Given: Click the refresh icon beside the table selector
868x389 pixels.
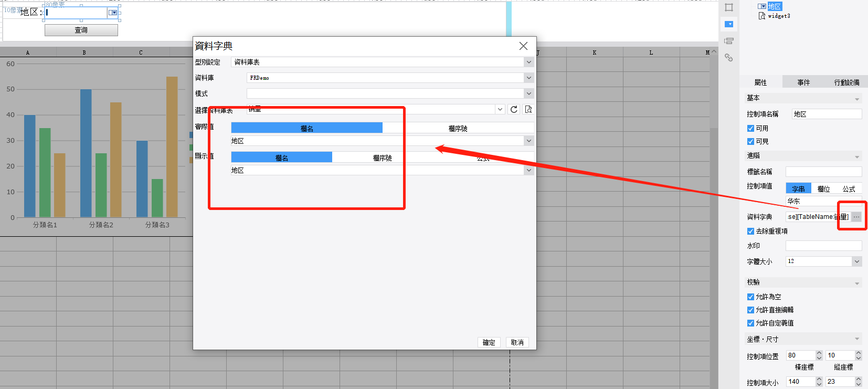Looking at the screenshot, I should (x=514, y=109).
